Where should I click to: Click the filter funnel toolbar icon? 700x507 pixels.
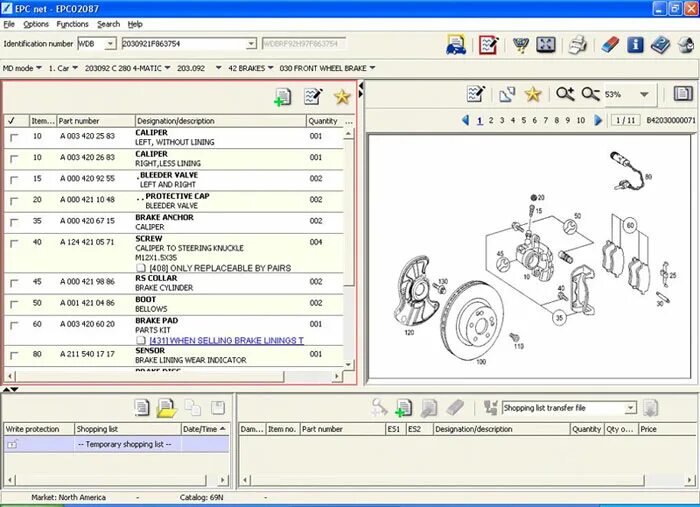click(521, 45)
